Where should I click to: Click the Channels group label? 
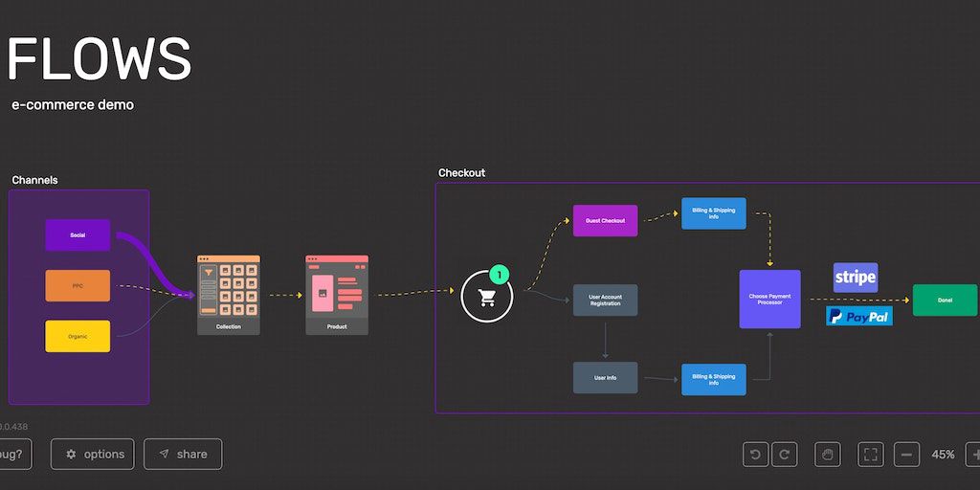[35, 180]
